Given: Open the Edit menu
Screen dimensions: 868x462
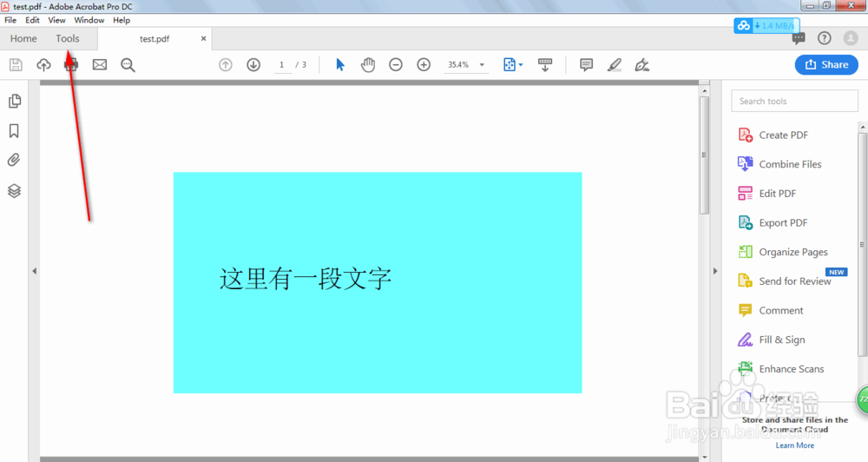Looking at the screenshot, I should [x=32, y=20].
